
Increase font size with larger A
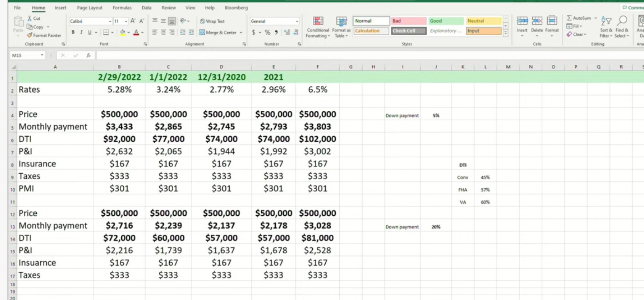(x=133, y=21)
